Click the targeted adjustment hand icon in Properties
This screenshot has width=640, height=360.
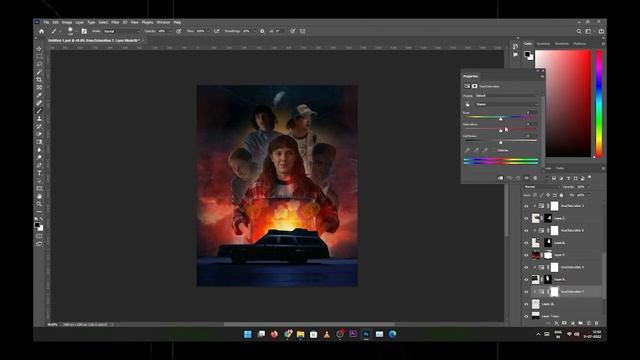pos(467,104)
